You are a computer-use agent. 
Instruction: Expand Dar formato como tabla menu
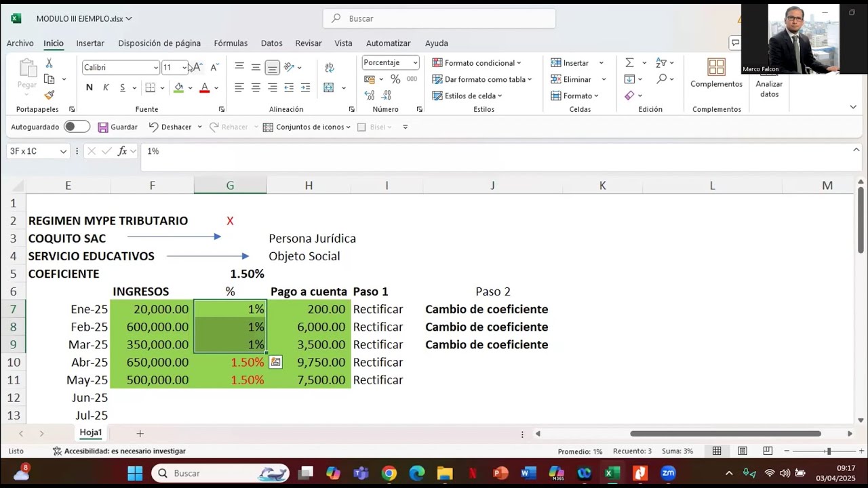tap(482, 79)
